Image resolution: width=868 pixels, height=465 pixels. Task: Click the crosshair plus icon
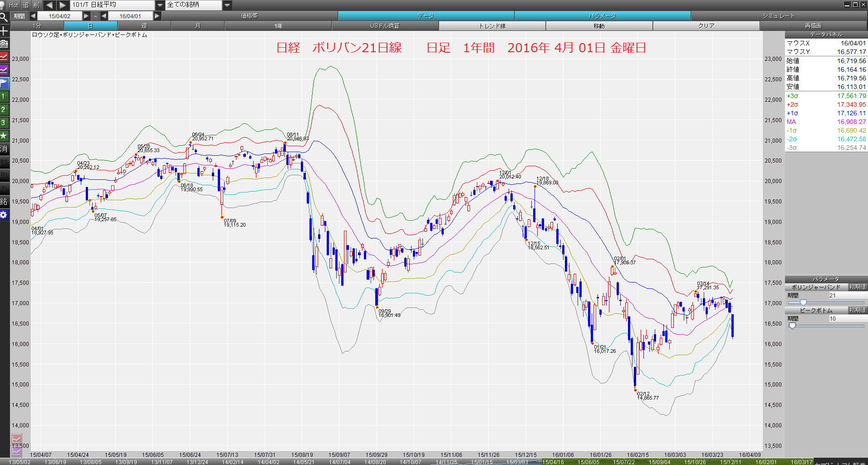coord(4,31)
